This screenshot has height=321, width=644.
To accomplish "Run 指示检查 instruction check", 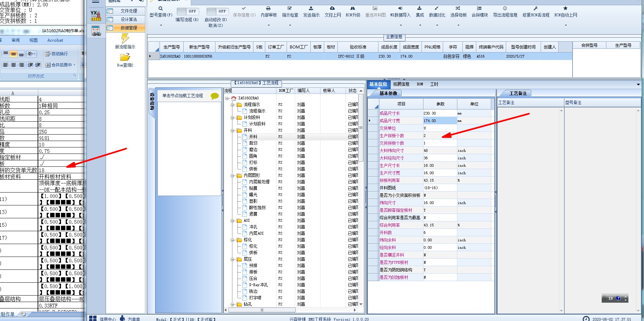I will click(x=290, y=12).
